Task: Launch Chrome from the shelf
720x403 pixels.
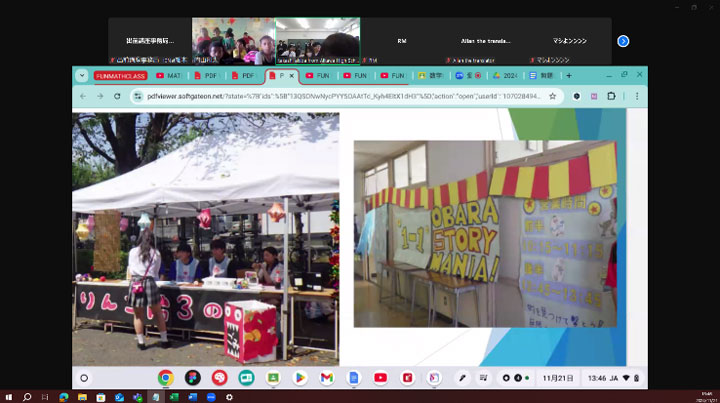Action: [166, 378]
